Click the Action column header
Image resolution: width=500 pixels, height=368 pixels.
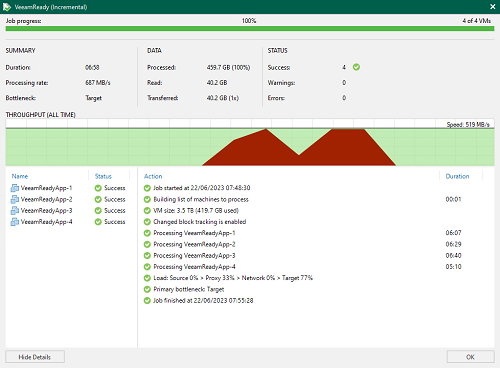tap(153, 176)
